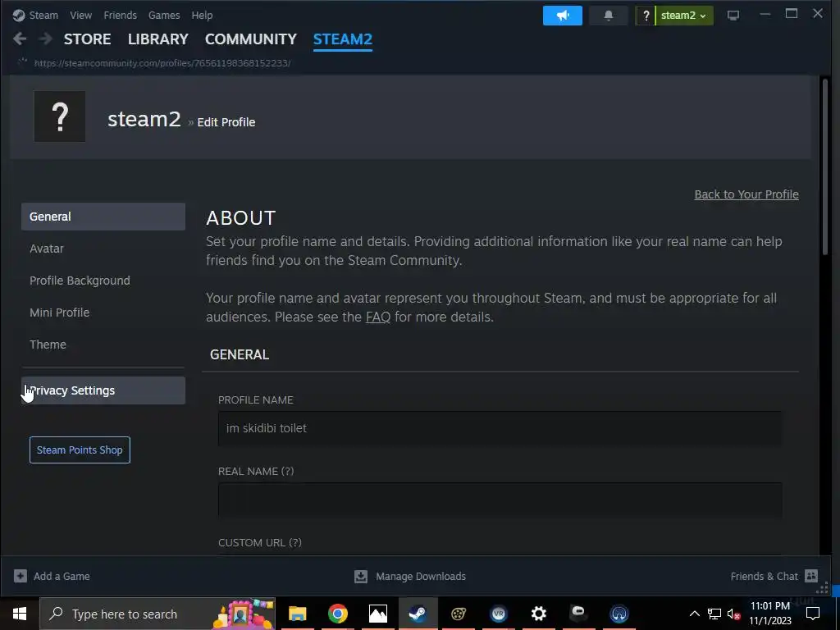Go to the COMMUNITY tab
This screenshot has height=630, width=840.
coord(251,39)
